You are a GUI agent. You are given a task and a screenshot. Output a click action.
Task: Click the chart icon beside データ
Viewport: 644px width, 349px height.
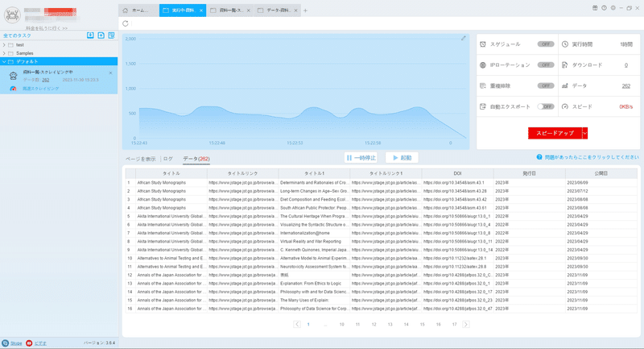565,86
